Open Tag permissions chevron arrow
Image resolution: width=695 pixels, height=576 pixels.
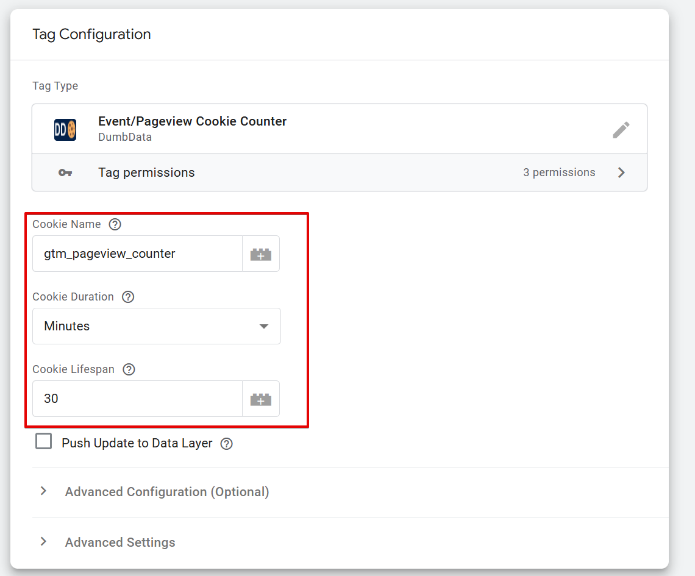click(x=621, y=172)
